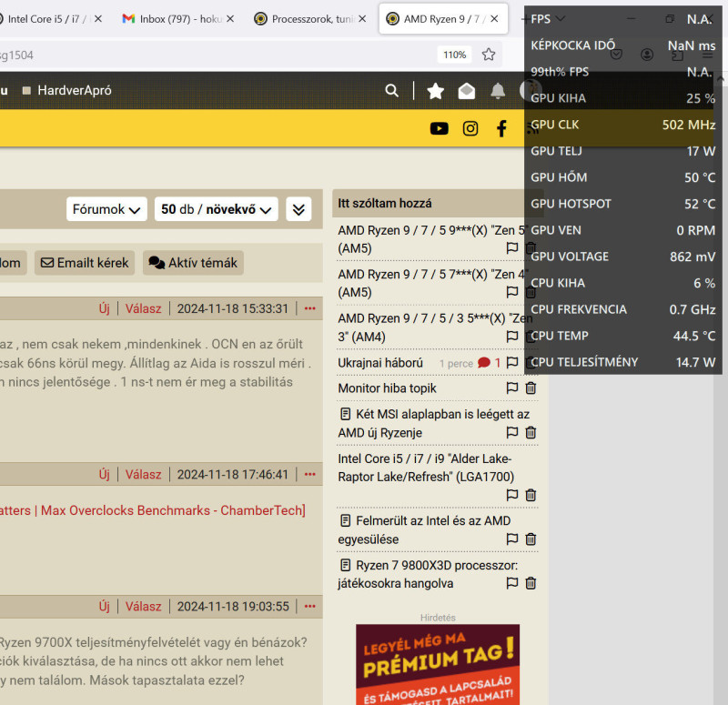
Task: Open the Ukrajnai háború topic link
Action: (380, 362)
